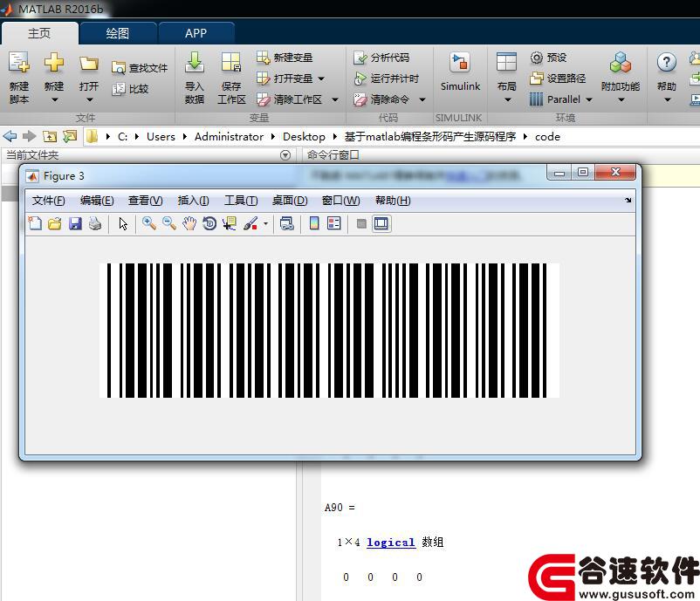Image resolution: width=700 pixels, height=601 pixels.
Task: Expand the Clear Commands (清除命令) dropdown
Action: point(422,99)
